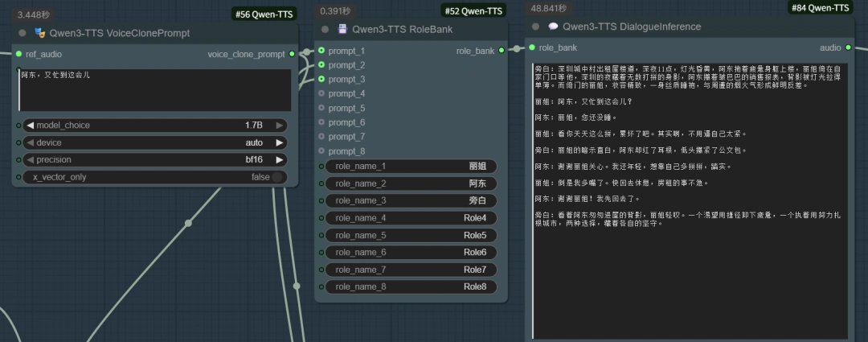Screen dimensions: 868x342
Task: Click the Qwen3-TTS DialogueInference title
Action: [x=632, y=26]
